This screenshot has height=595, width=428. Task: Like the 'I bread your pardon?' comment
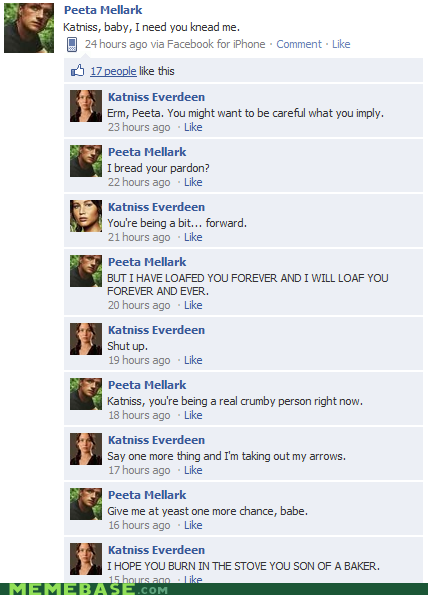(x=193, y=182)
